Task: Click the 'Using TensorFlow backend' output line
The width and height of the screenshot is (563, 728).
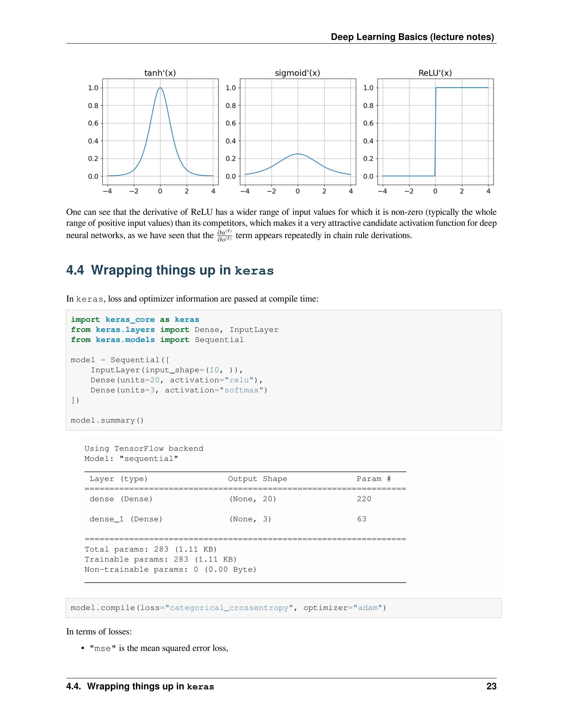Action: [x=144, y=449]
